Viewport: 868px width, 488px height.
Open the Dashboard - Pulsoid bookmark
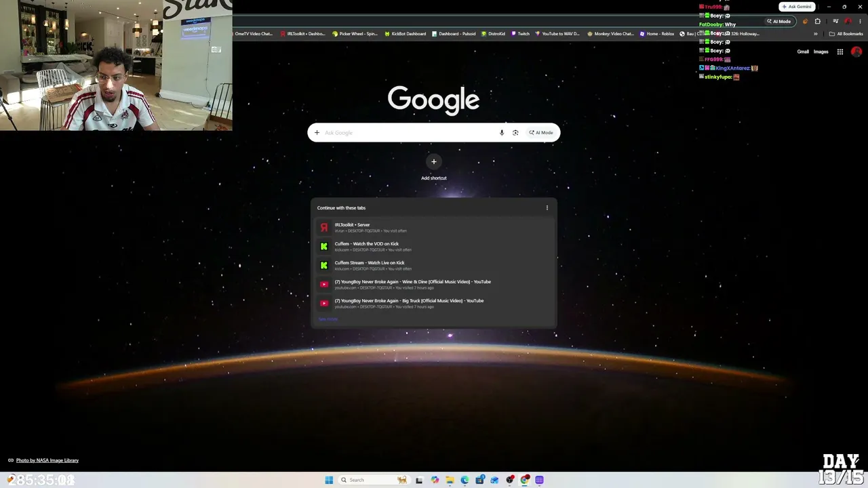tap(454, 34)
